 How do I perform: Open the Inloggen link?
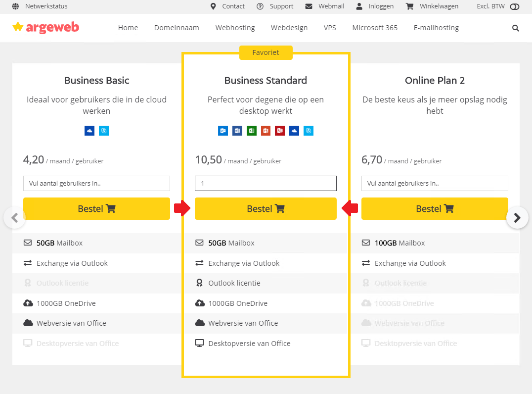point(381,6)
